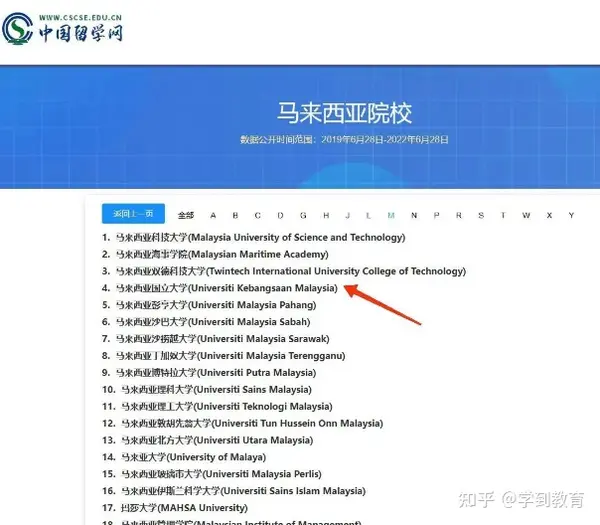This screenshot has width=600, height=525.
Task: Click the 马来西亚院校 page heading
Action: (344, 113)
